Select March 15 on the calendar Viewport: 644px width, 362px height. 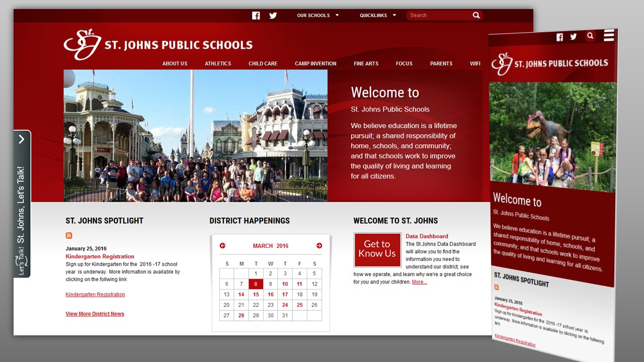256,295
